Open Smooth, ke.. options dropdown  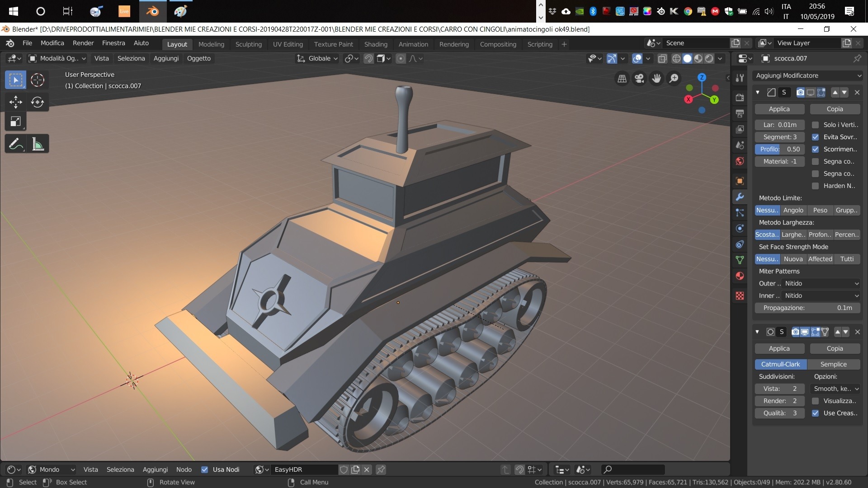pyautogui.click(x=835, y=389)
